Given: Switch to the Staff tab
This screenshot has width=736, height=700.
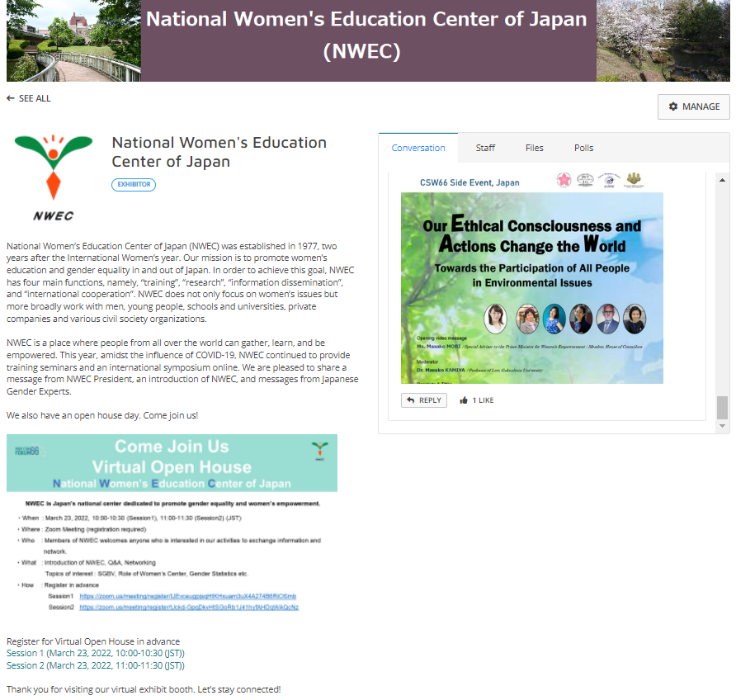Looking at the screenshot, I should click(485, 148).
